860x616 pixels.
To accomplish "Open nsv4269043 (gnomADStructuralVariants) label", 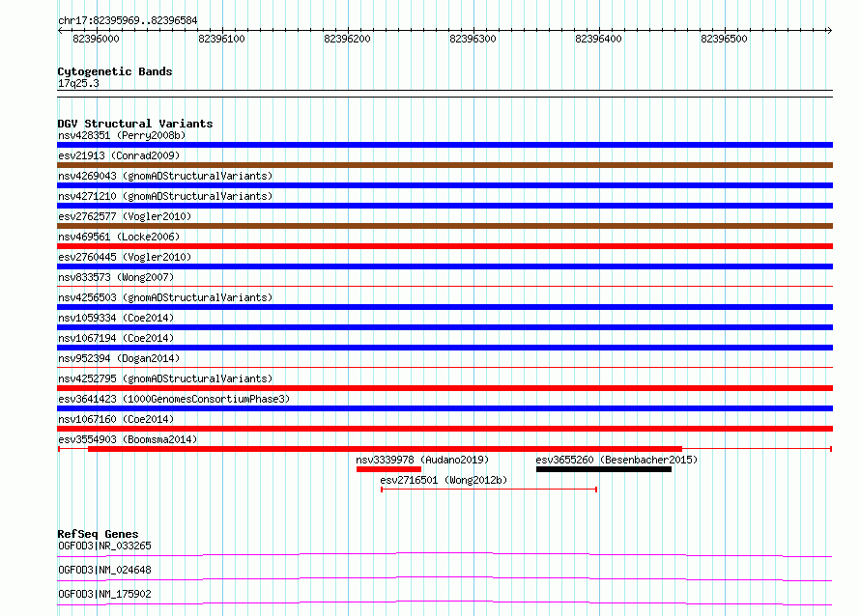I will coord(165,176).
